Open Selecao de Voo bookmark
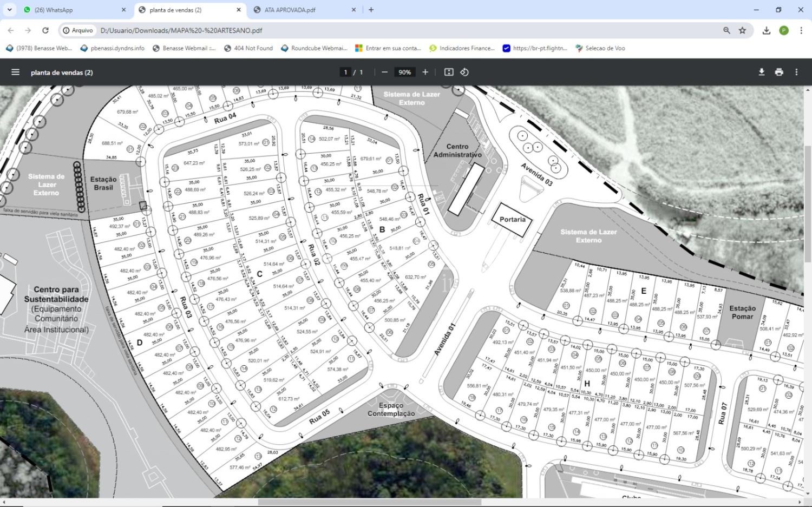 pos(600,48)
